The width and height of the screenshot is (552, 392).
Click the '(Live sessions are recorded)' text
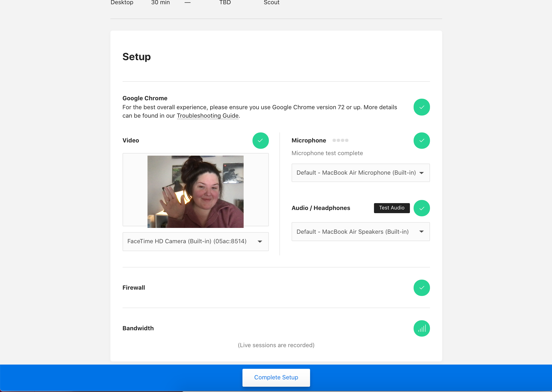pos(276,345)
